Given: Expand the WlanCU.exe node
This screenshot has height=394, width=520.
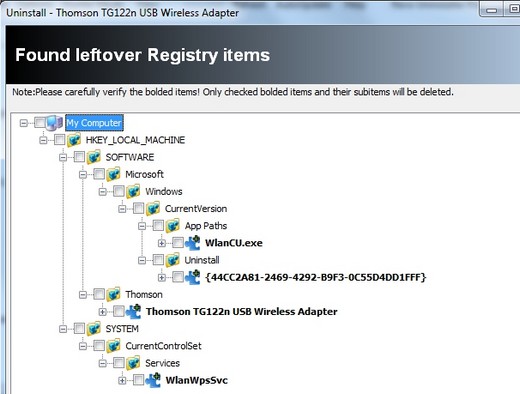Looking at the screenshot, I should 162,243.
